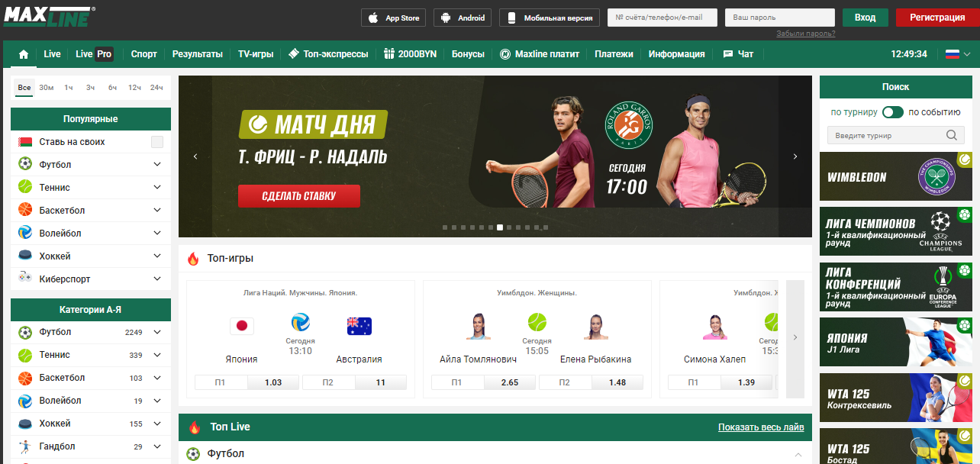Follow the Показать весь лайв link

click(x=761, y=427)
